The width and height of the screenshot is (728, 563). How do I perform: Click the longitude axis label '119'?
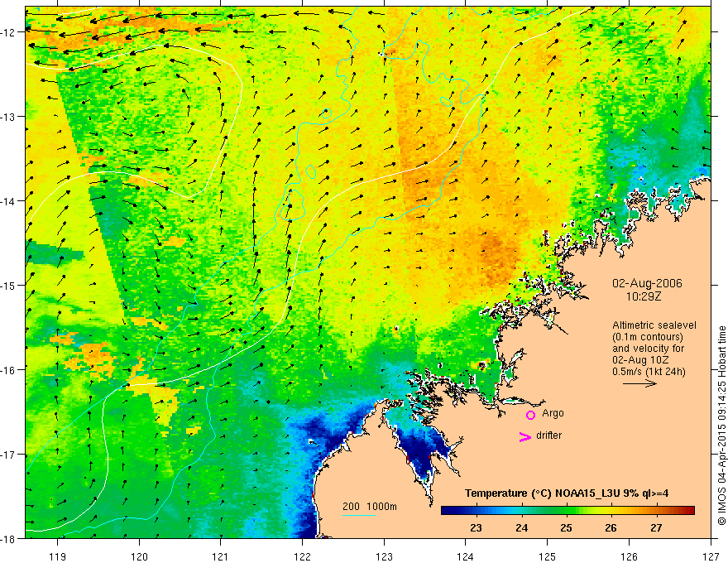pos(58,556)
